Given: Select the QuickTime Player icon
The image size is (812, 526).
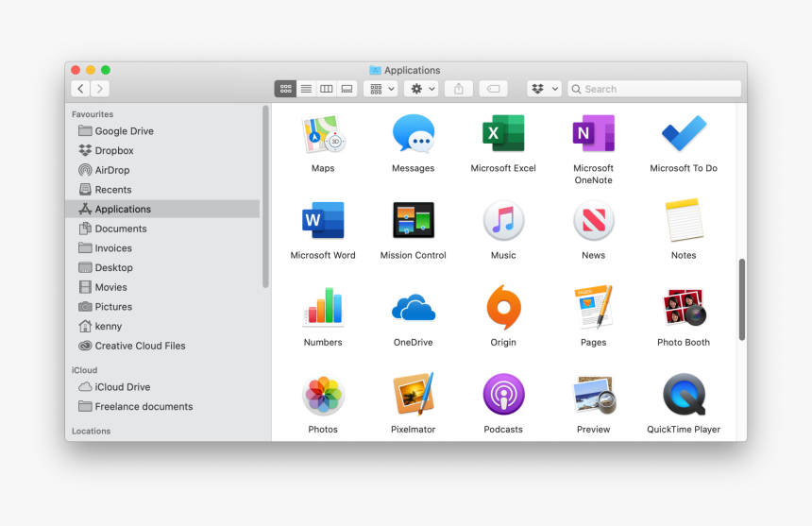Looking at the screenshot, I should [684, 395].
